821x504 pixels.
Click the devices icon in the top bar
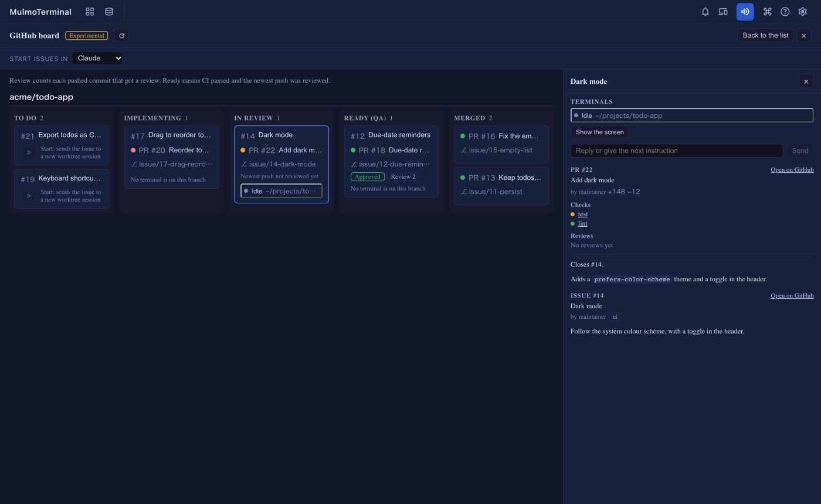tap(723, 12)
